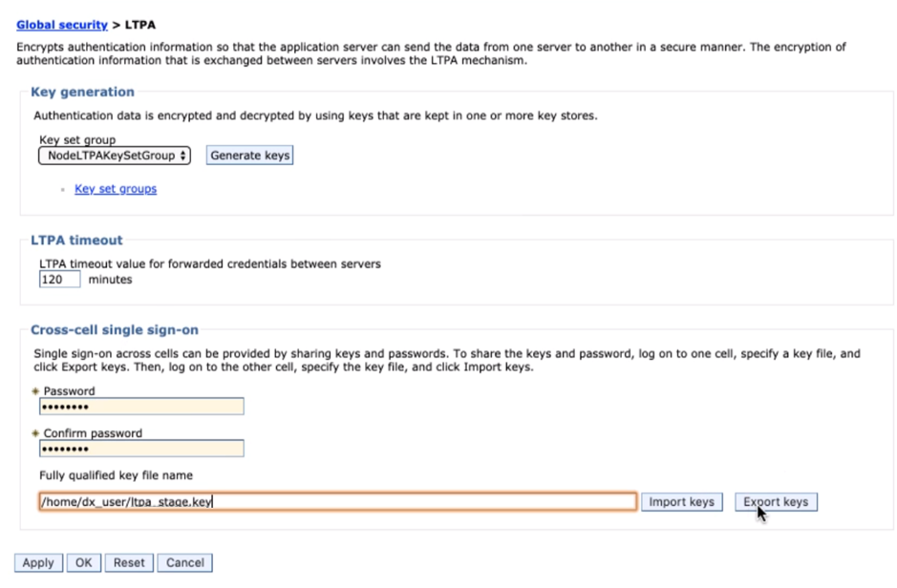Click the Cross-cell single sign-on heading
Screen dimensions: 897x588
pos(115,330)
